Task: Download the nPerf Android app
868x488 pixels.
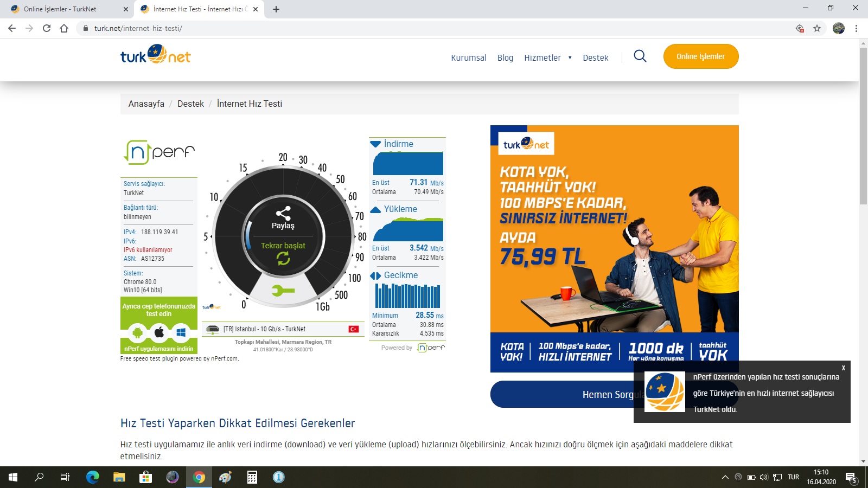Action: pos(137,332)
